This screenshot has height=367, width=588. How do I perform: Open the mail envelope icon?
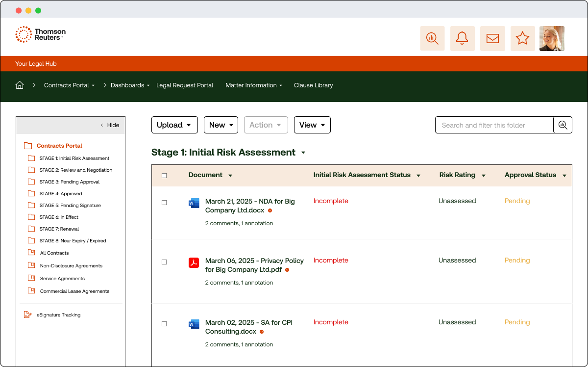pyautogui.click(x=492, y=38)
